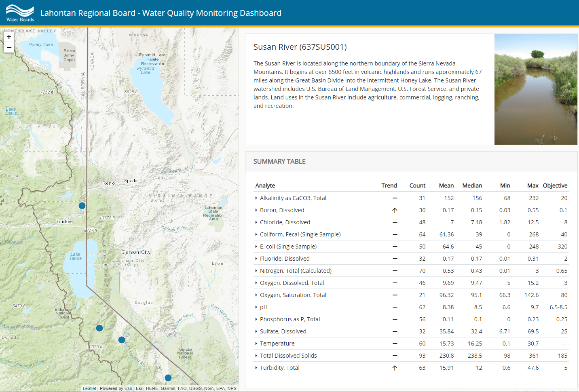
Task: Open the Esri attribution link
Action: click(x=128, y=388)
